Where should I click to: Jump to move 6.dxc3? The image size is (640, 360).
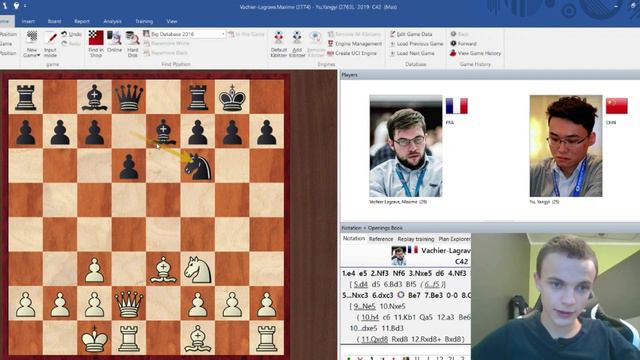point(383,295)
